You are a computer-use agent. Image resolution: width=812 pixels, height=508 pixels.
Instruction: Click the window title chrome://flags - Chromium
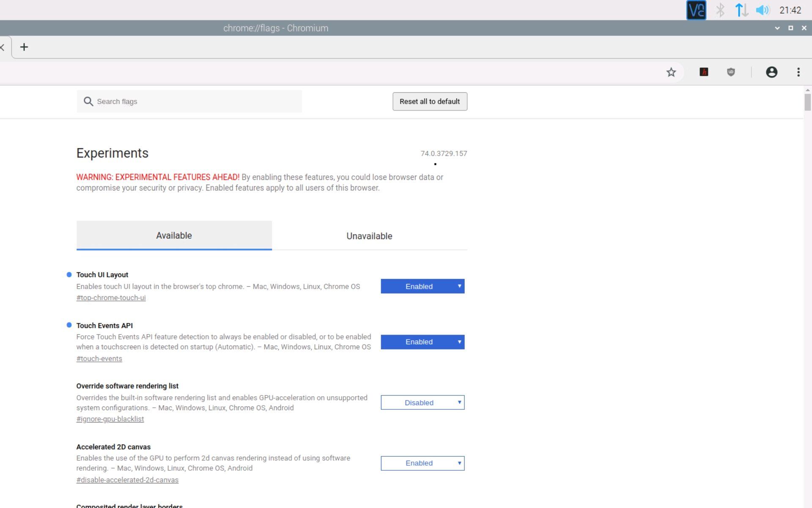coord(276,28)
